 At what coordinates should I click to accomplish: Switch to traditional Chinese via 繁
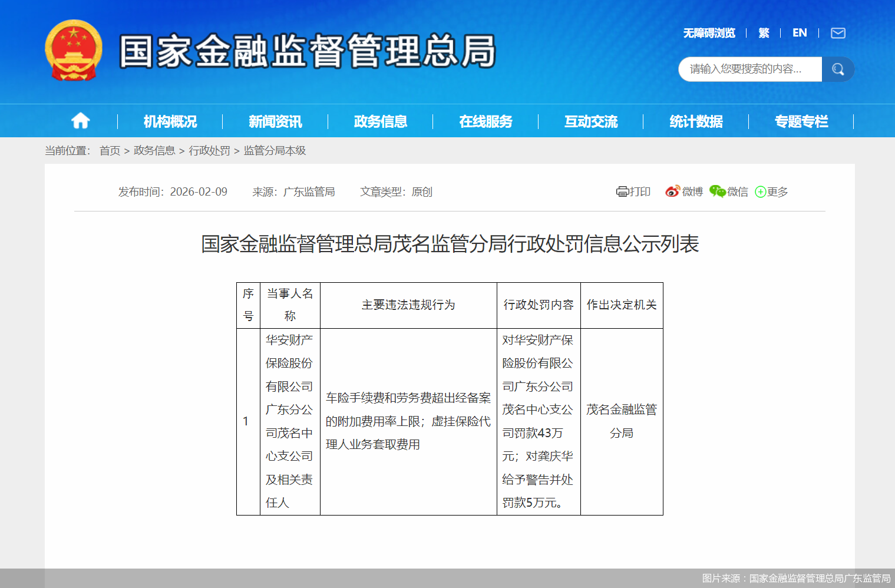764,33
